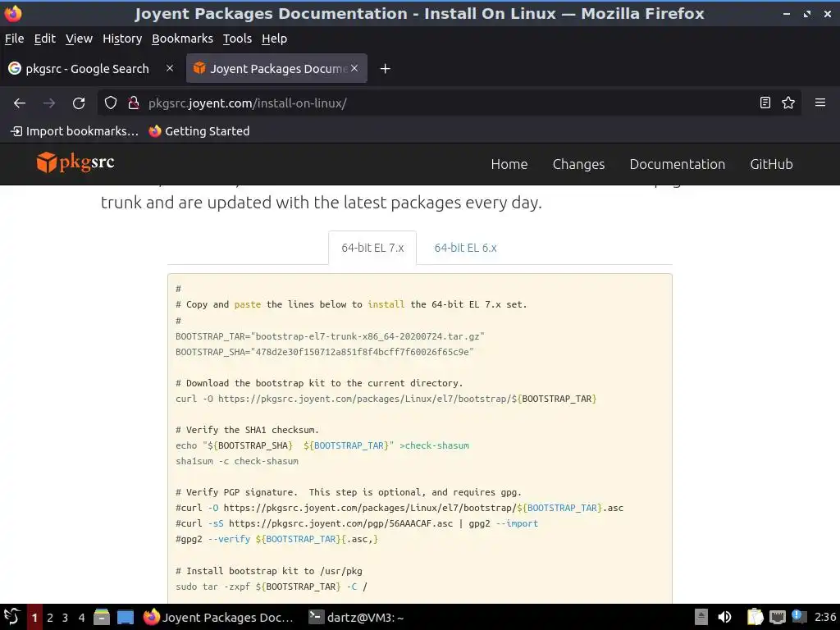Click the BOOTSTRAP_SHA assignment line

tap(325, 352)
